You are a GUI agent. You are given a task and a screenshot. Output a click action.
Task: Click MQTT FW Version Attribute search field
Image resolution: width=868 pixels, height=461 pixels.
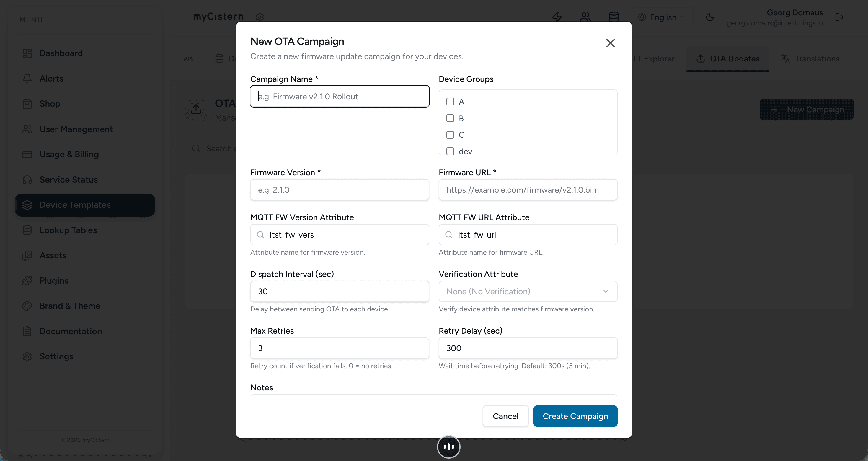point(339,235)
